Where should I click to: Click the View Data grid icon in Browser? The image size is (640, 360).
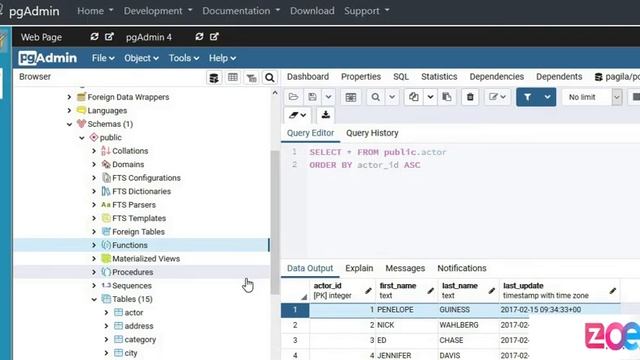tap(233, 77)
